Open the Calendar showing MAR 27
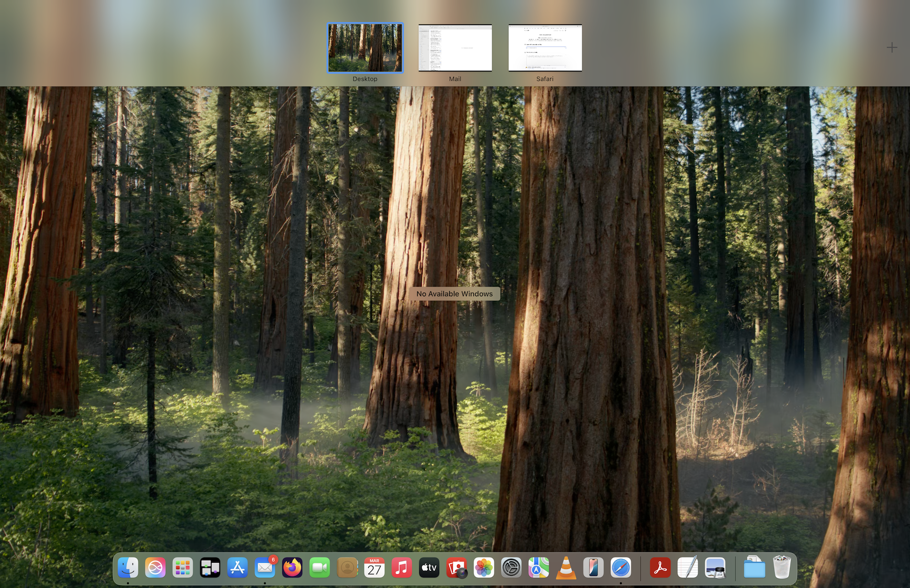 pyautogui.click(x=374, y=568)
